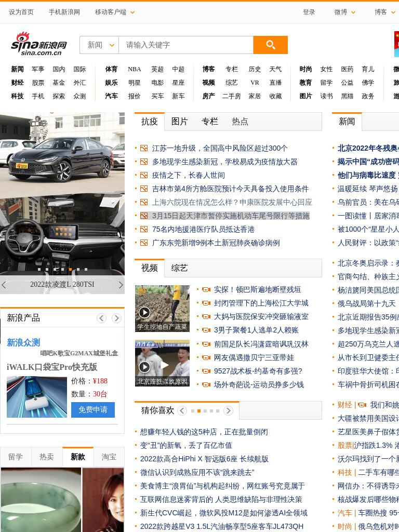The image size is (399, 532).
Task: Open the 新闻 search category dropdown
Action: [x=99, y=45]
